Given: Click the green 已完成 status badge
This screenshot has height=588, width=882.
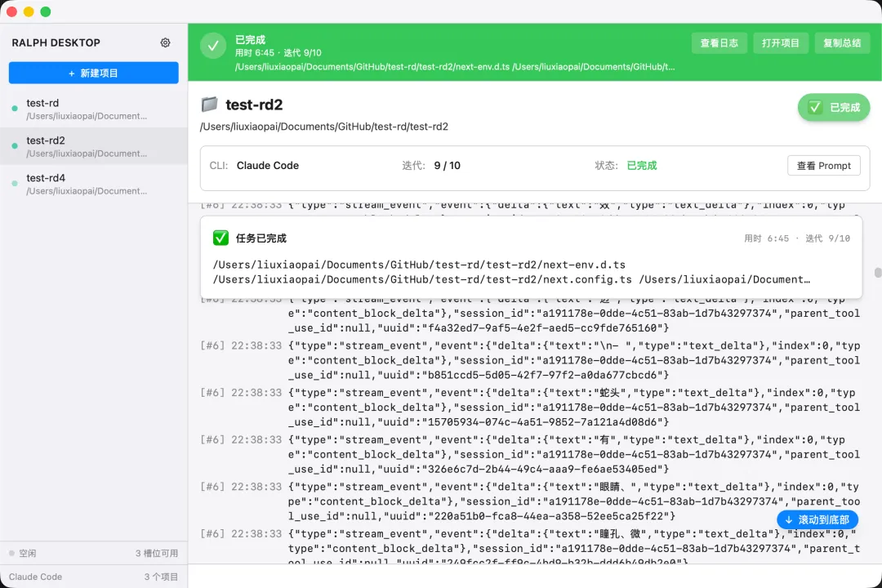Looking at the screenshot, I should click(834, 107).
